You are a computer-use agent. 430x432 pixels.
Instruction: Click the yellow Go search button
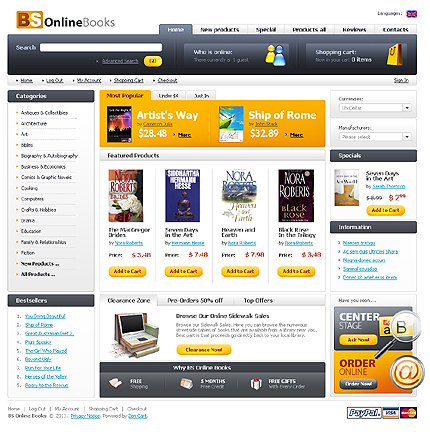point(153,61)
